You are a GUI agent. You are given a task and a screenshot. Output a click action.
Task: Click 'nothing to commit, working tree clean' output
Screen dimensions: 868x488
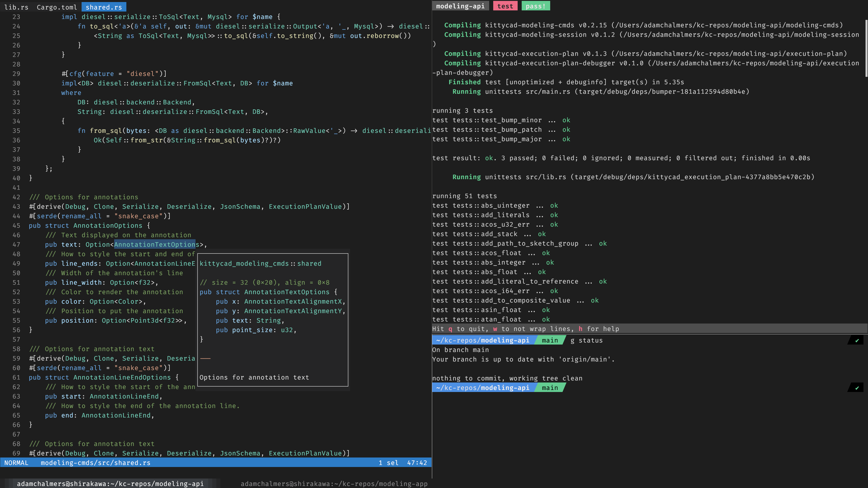(507, 379)
